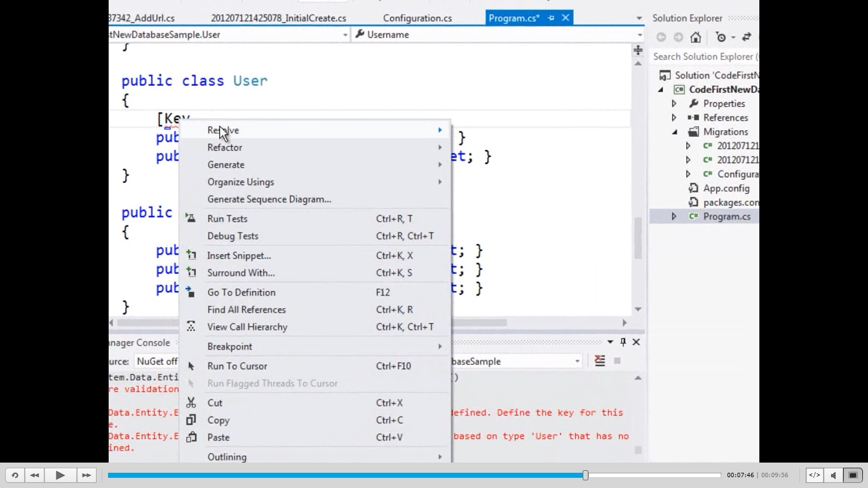This screenshot has height=488, width=868.
Task: Click the rewind button in video controls
Action: pyautogui.click(x=35, y=475)
